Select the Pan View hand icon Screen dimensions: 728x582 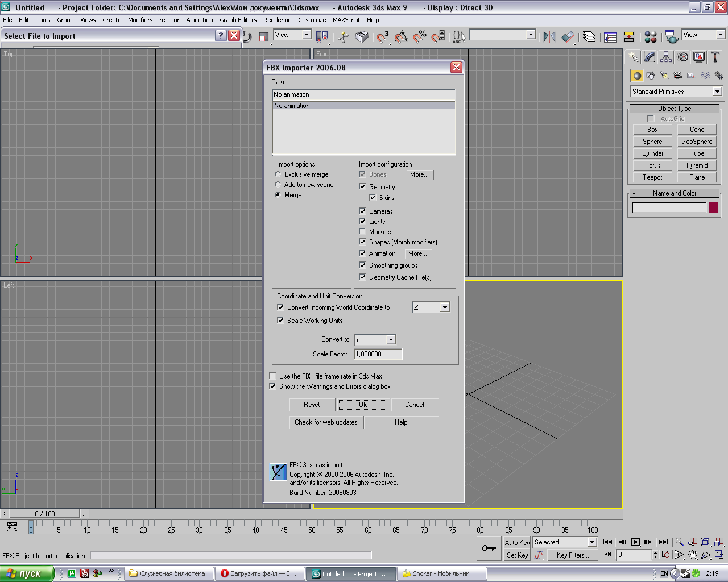pyautogui.click(x=693, y=555)
